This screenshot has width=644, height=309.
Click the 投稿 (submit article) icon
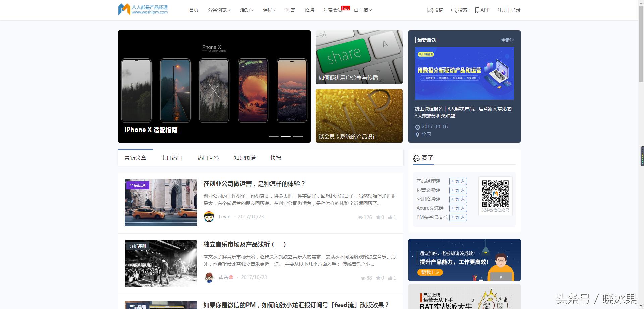pos(430,10)
